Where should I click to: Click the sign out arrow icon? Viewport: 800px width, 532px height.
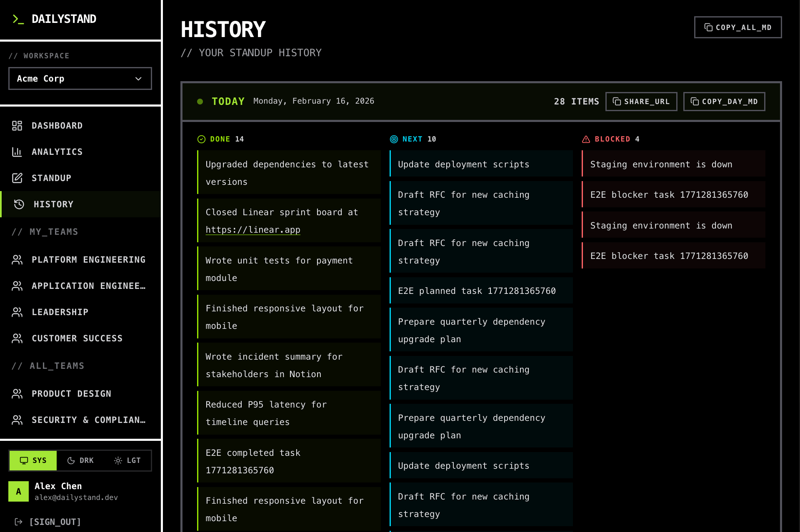[18, 522]
